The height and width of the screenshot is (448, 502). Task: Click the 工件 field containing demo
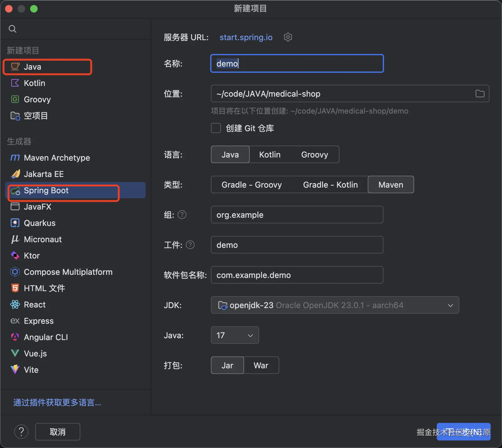[x=297, y=245]
